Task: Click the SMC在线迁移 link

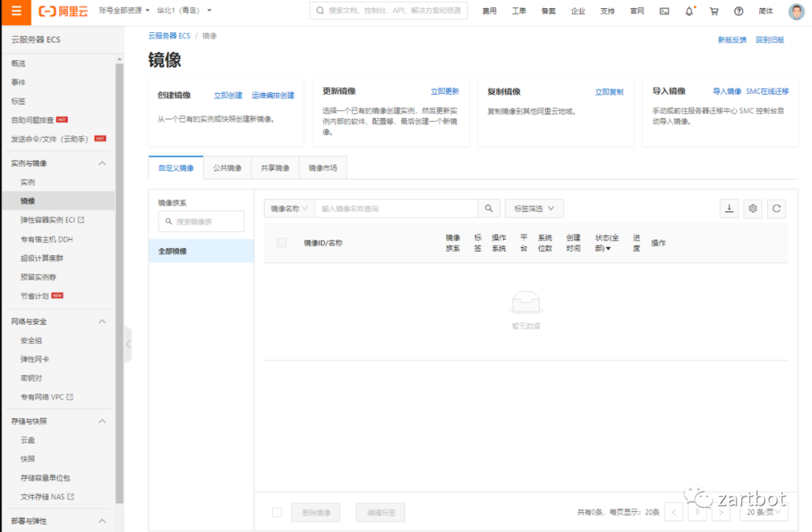Action: click(x=768, y=91)
